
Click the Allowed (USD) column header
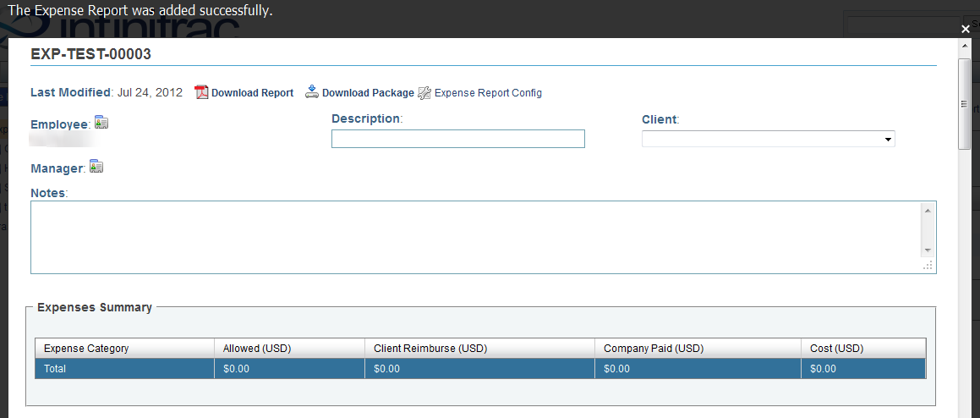(289, 349)
